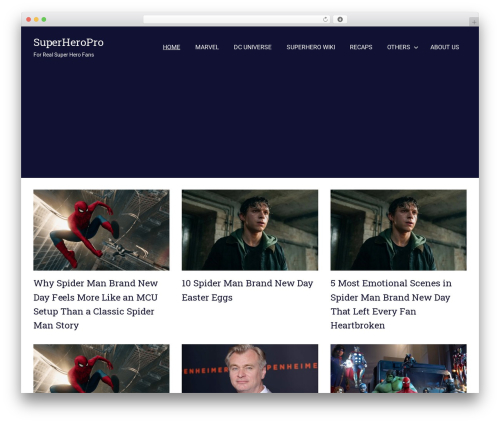Open a new tab with plus button
Screen dimensions: 500x423
pos(474,22)
